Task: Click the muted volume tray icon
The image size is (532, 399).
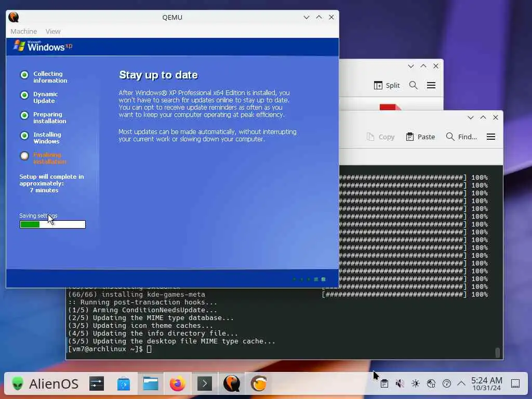Action: (400, 384)
